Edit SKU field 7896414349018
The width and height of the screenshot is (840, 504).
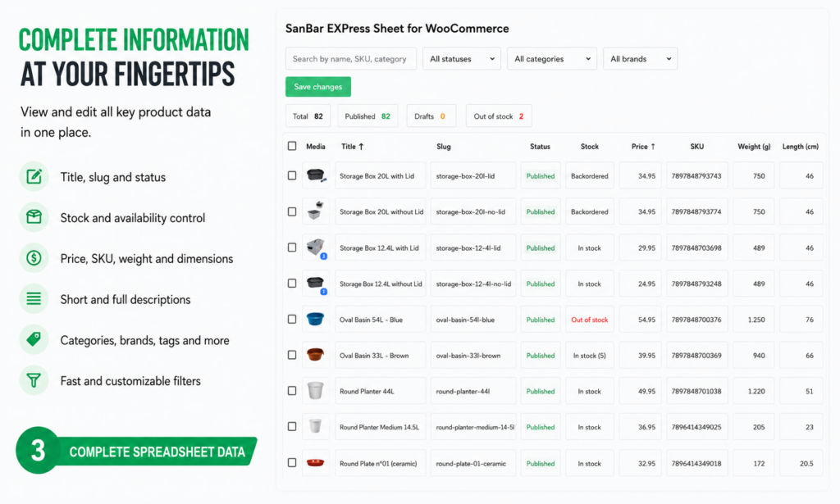697,463
